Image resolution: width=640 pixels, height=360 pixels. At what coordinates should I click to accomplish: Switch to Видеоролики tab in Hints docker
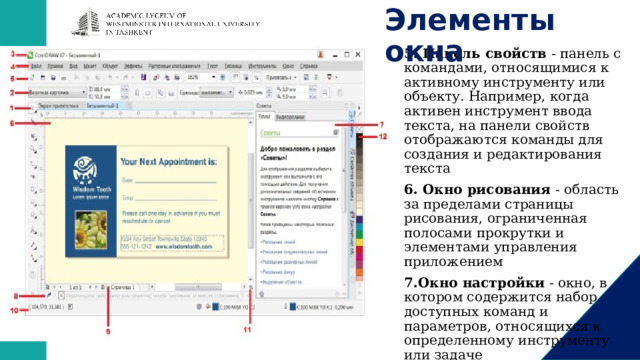(290, 117)
